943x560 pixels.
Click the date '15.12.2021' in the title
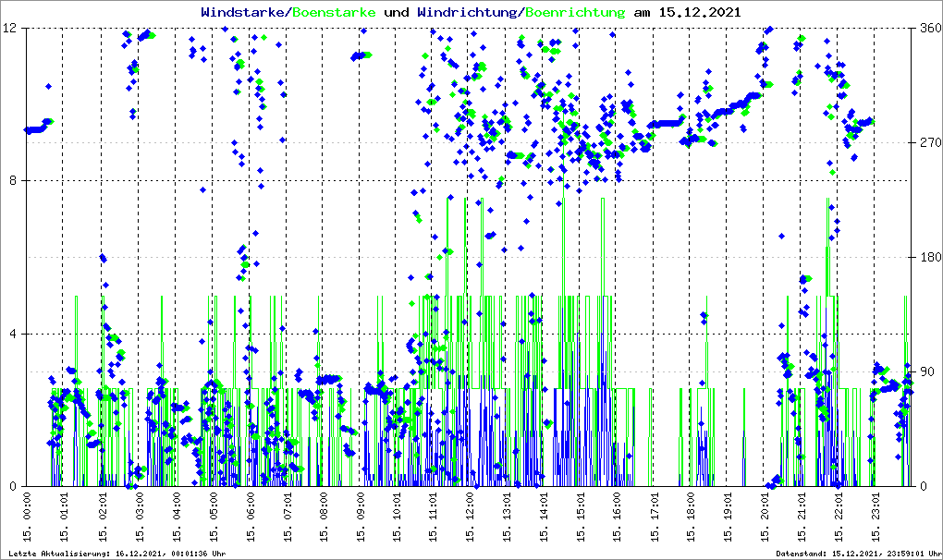[701, 13]
